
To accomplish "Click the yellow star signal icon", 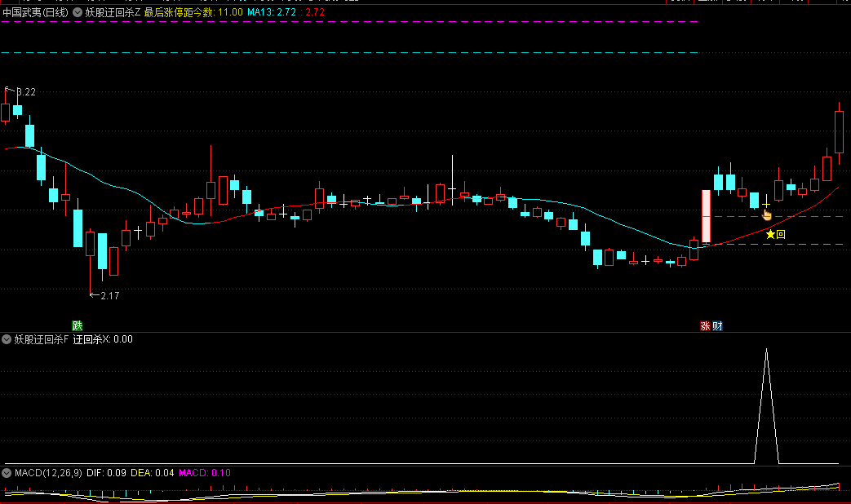I will [x=771, y=234].
